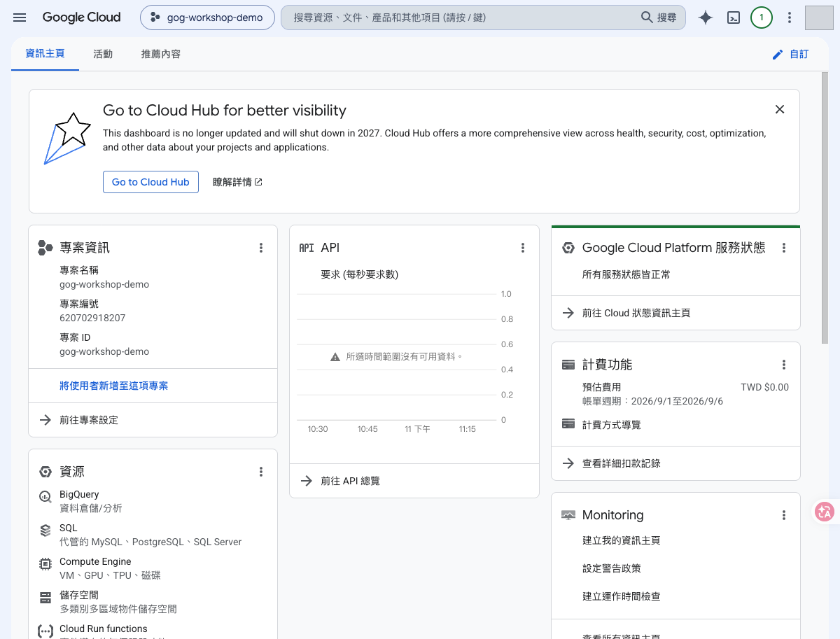
Task: Click the 搜尋 search button
Action: (659, 17)
